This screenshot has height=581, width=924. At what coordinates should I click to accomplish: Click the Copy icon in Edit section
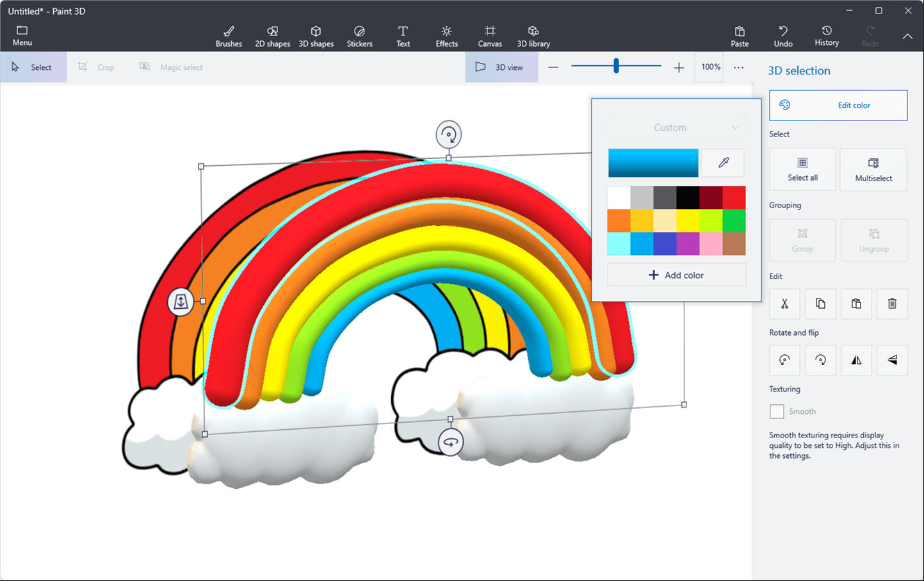(x=820, y=304)
